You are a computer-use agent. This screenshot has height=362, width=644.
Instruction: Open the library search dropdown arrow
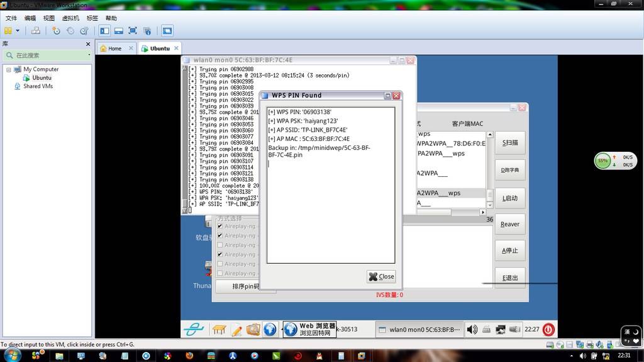89,55
